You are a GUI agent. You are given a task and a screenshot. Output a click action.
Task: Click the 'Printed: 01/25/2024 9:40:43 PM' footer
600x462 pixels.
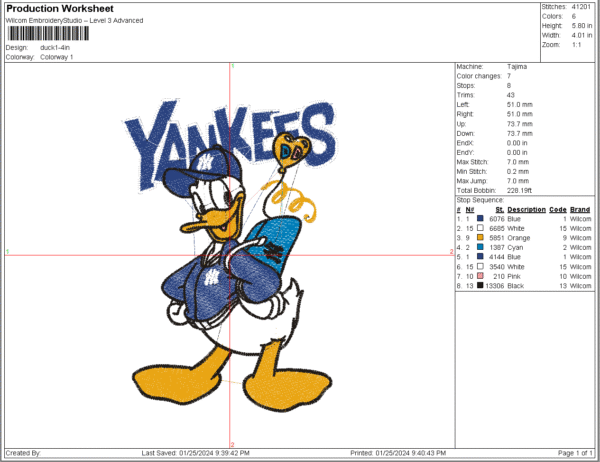click(x=398, y=453)
